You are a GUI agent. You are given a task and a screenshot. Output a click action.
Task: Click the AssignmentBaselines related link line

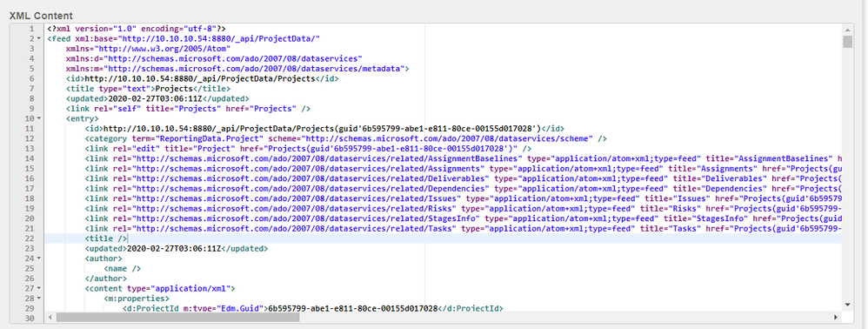pos(463,158)
